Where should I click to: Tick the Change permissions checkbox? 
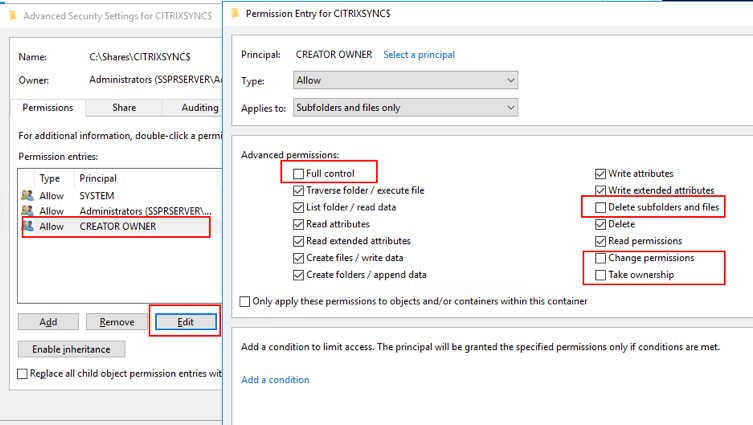[600, 258]
